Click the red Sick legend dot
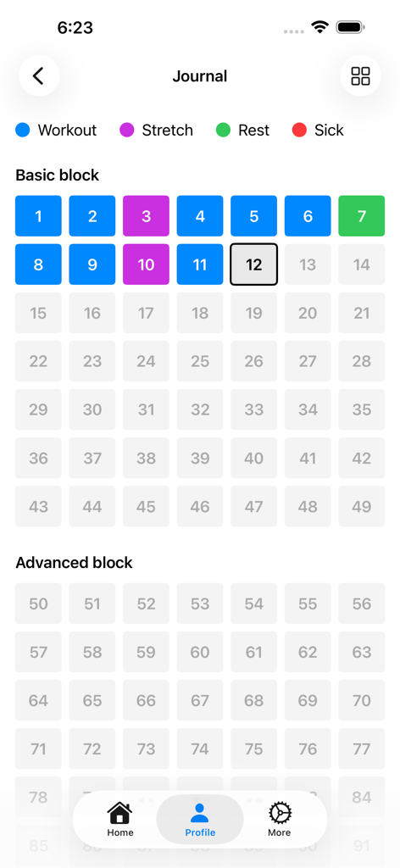The height and width of the screenshot is (868, 400). 299,130
